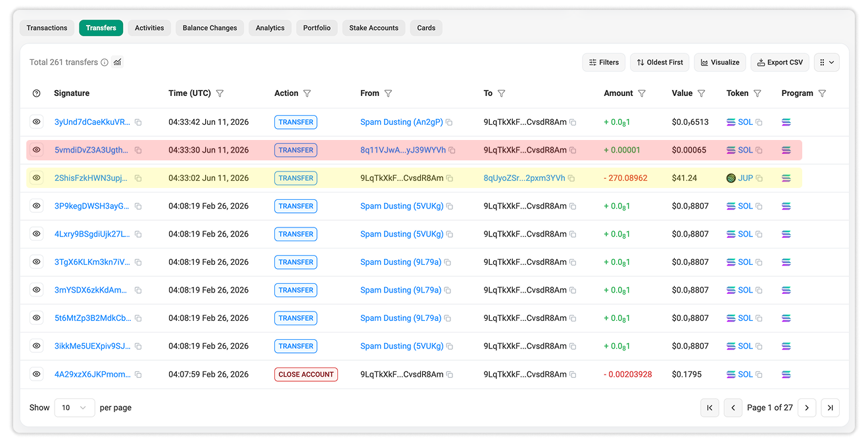868x443 pixels.
Task: Switch sort order from Oldest First
Action: (x=660, y=62)
